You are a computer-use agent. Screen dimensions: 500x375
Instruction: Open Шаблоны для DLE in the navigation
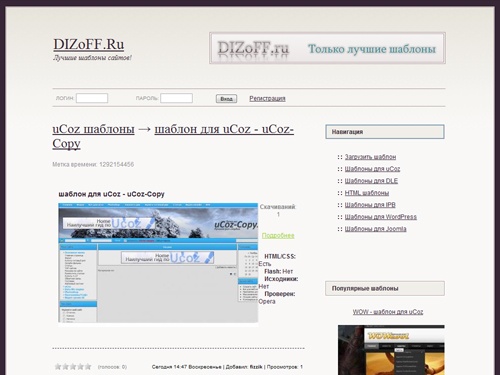point(371,181)
